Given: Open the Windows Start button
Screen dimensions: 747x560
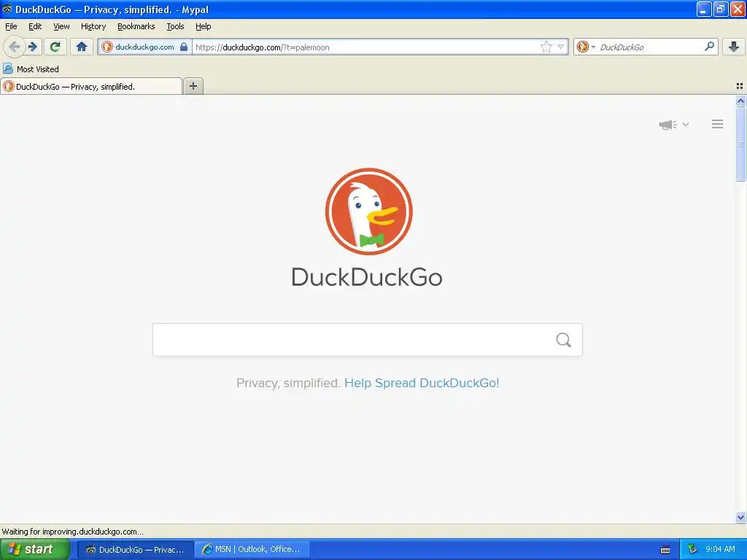Looking at the screenshot, I should coord(35,549).
